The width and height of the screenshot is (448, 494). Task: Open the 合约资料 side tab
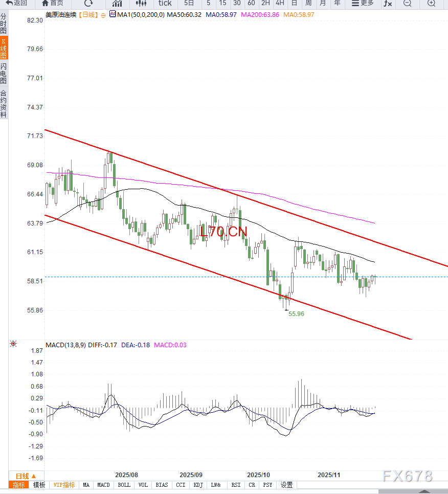(x=4, y=104)
